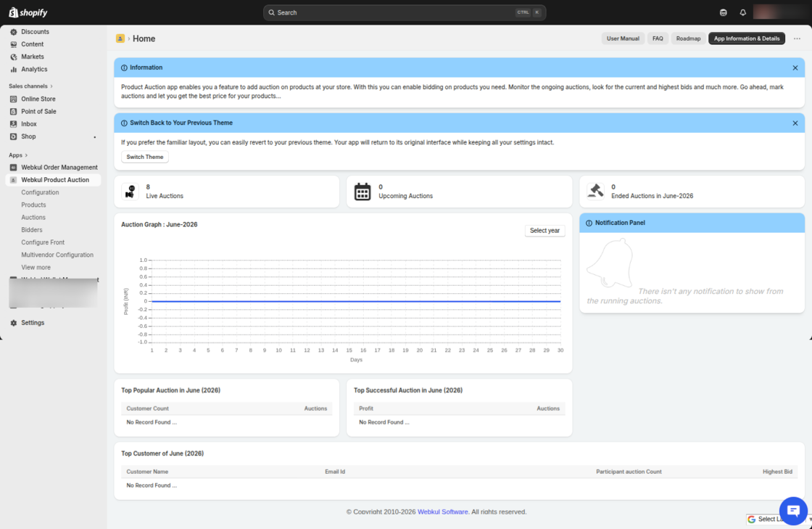Viewport: 812px width, 529px height.
Task: Click the Settings gear icon
Action: coord(14,323)
